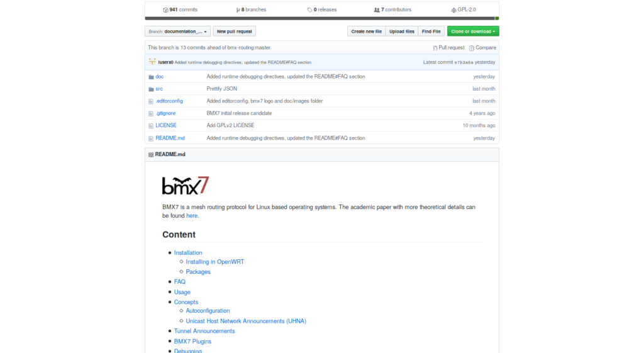Jump to the Installation section

(x=188, y=253)
